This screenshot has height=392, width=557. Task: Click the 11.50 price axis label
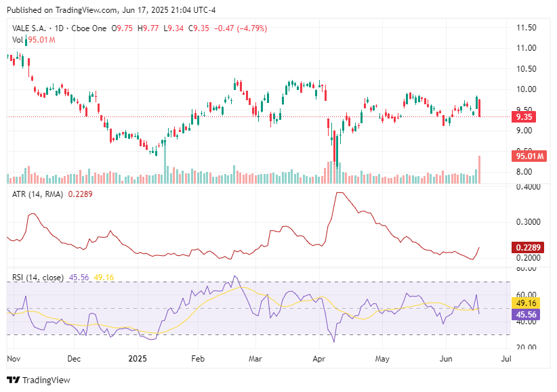tap(526, 28)
